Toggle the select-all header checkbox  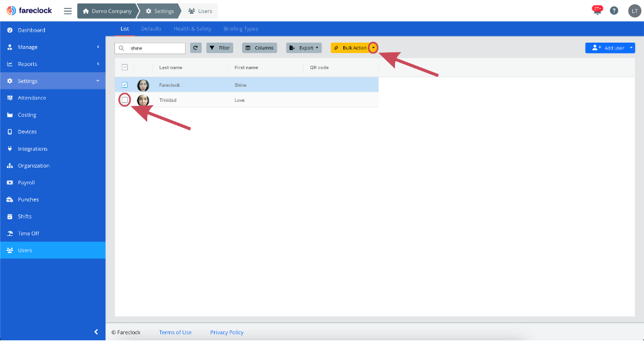click(125, 67)
